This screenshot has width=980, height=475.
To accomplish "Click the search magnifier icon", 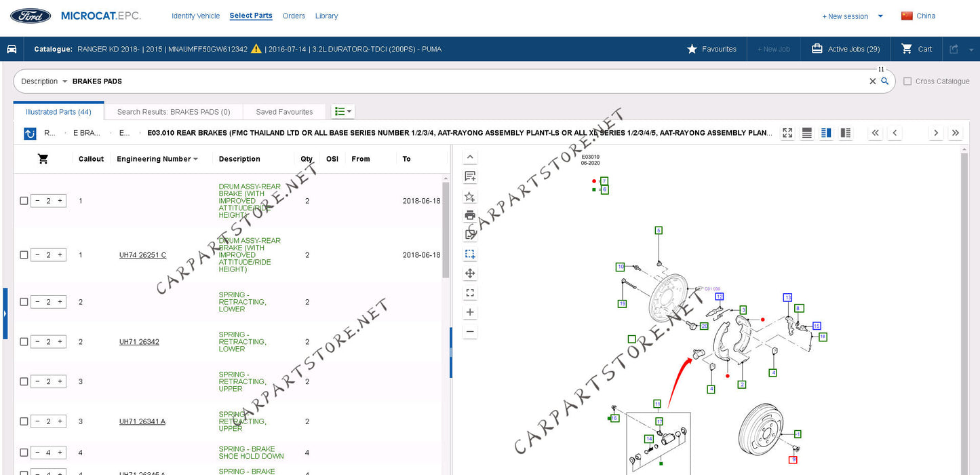I will pos(884,81).
